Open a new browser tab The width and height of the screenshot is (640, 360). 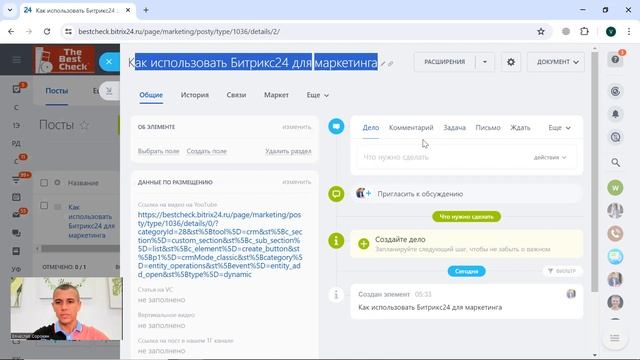pos(146,10)
